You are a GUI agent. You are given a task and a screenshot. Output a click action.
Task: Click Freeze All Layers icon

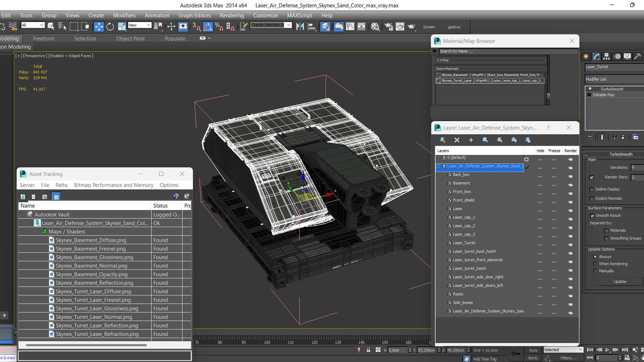(528, 140)
